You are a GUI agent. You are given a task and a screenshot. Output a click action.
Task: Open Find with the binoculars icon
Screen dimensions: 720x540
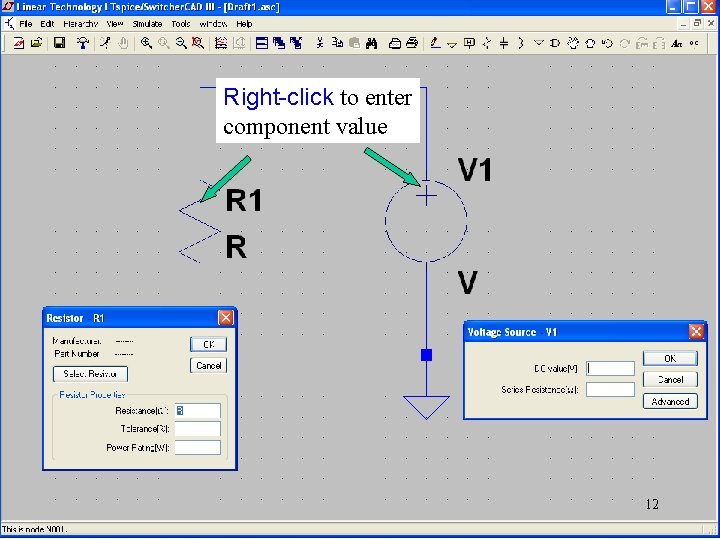371,43
